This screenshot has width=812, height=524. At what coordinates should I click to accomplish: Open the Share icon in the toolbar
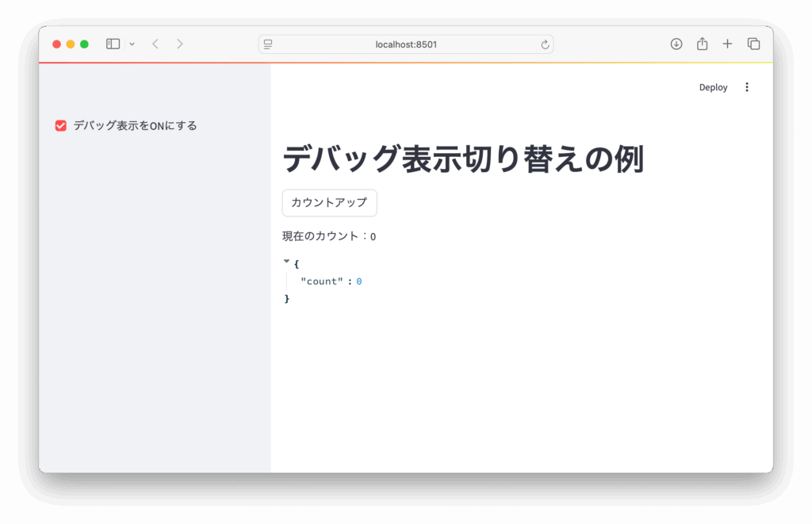click(x=702, y=44)
